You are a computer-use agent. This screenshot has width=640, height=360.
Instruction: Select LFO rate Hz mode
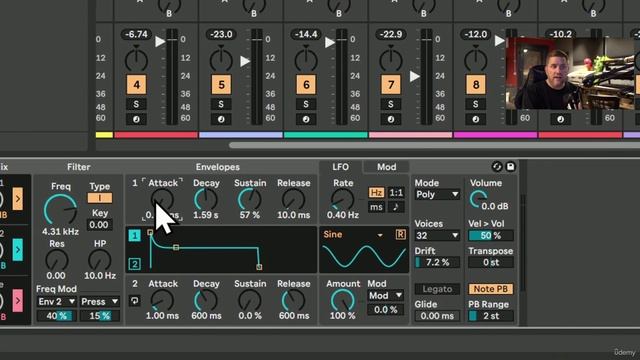[376, 192]
